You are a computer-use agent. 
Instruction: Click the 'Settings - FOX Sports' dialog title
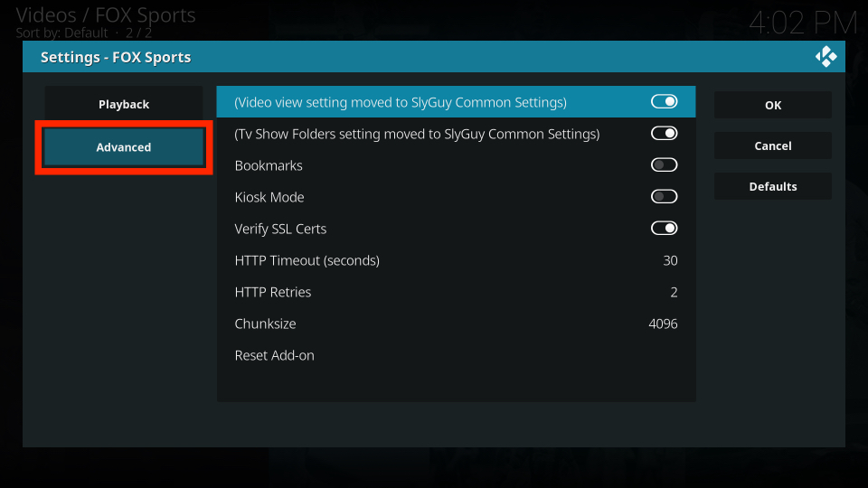point(116,57)
